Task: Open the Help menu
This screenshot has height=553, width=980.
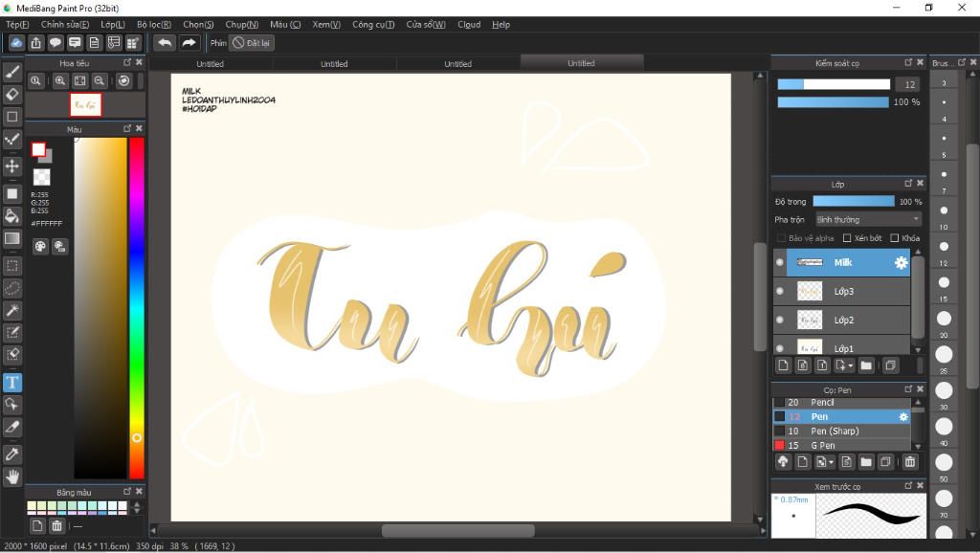Action: [501, 24]
